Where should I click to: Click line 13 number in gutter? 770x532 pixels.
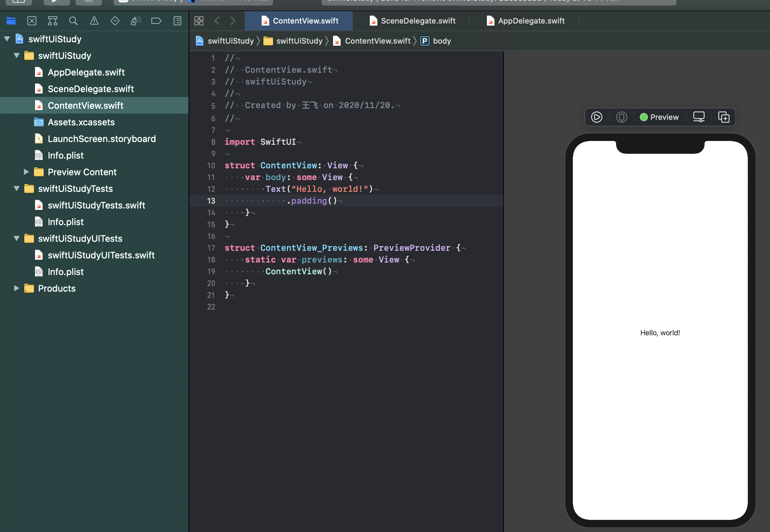coord(211,201)
